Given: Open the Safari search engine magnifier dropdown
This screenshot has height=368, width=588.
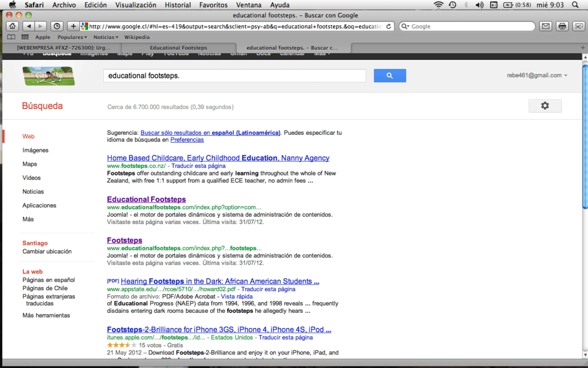Looking at the screenshot, I should (405, 26).
